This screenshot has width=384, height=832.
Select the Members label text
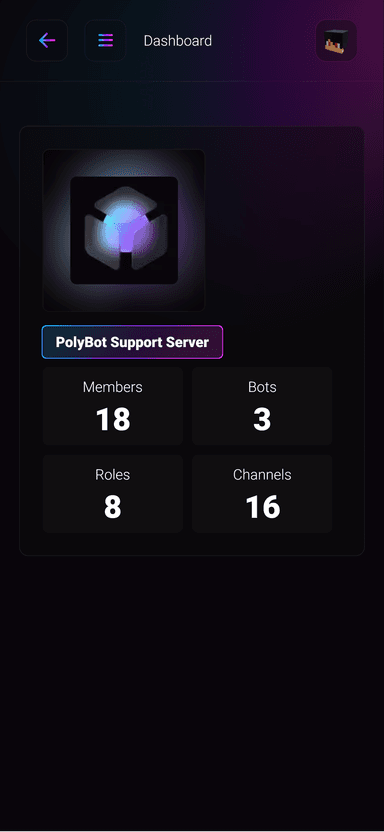pyautogui.click(x=112, y=387)
